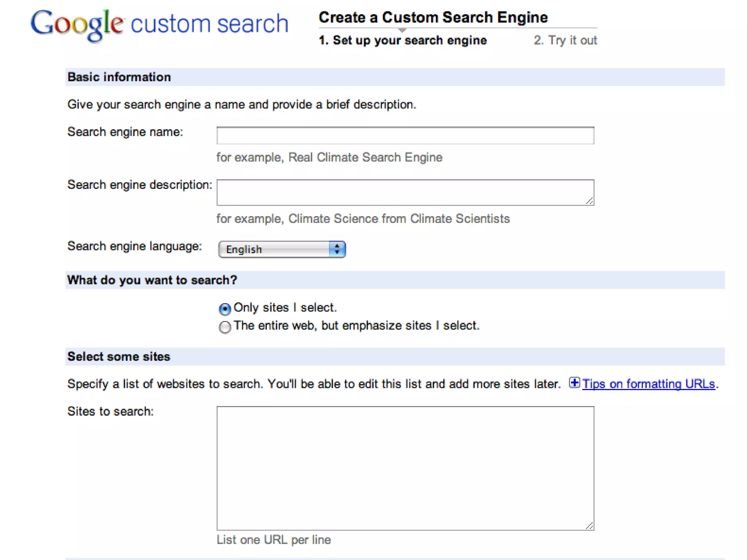Click inside the Sites to search textarea
Viewport: 747px width, 560px height.
(x=405, y=468)
